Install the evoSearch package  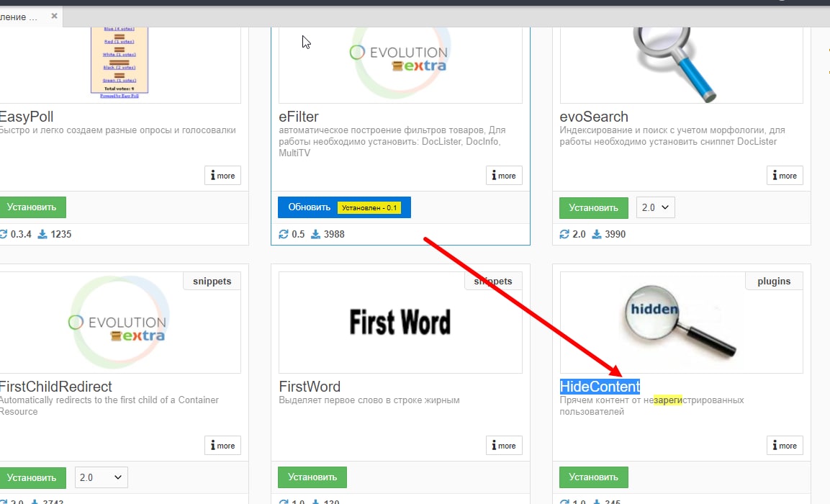click(x=593, y=207)
